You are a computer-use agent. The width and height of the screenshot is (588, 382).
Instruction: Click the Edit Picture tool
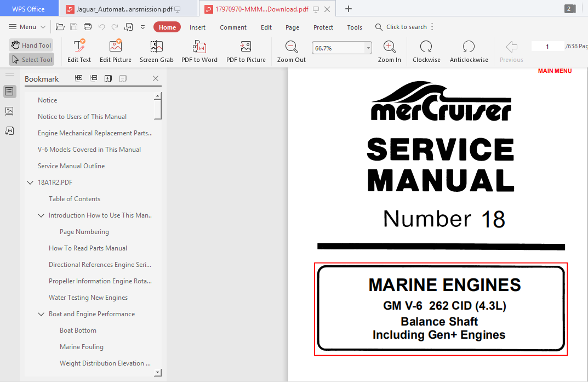(116, 51)
